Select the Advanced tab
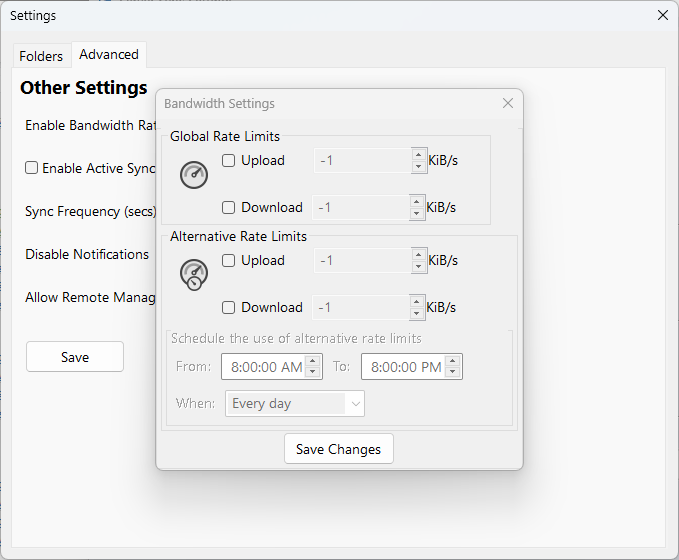Image resolution: width=679 pixels, height=560 pixels. pos(109,54)
